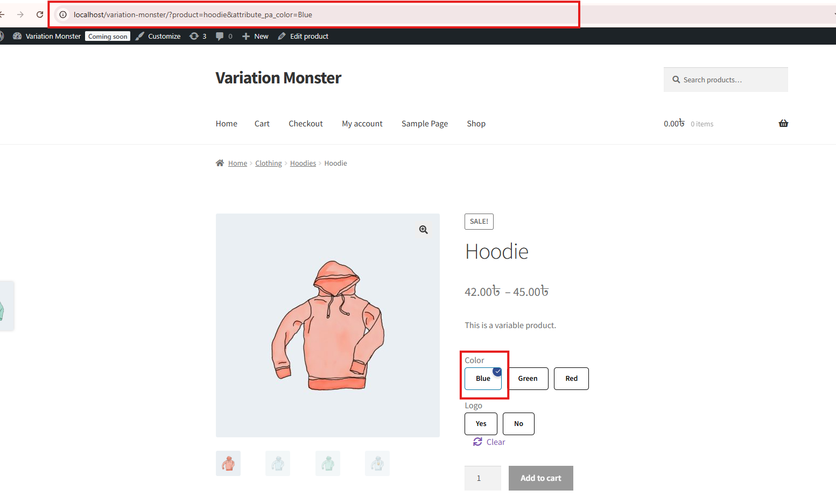
Task: Open the New content admin menu
Action: 256,36
